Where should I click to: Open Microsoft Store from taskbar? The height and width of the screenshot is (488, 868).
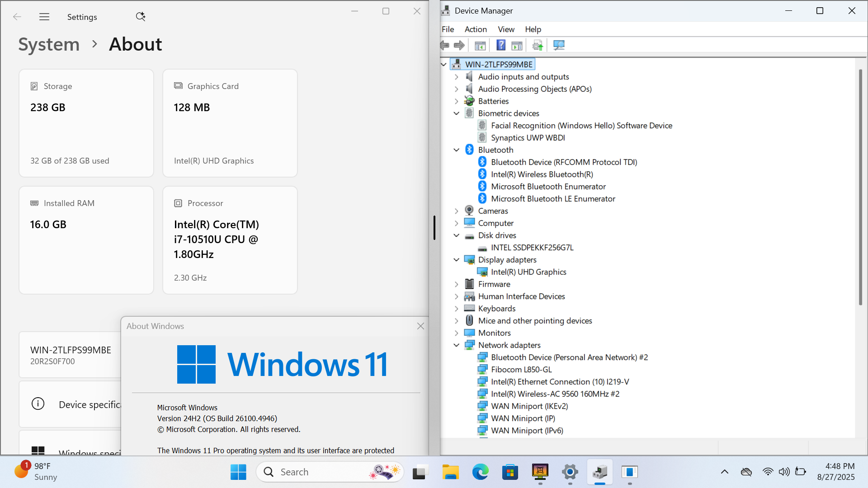510,472
